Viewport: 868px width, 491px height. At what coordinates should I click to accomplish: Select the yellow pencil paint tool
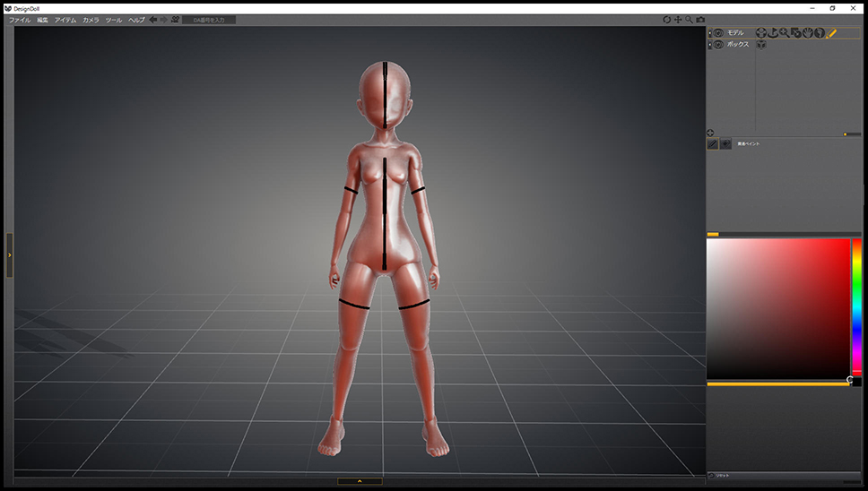click(831, 33)
